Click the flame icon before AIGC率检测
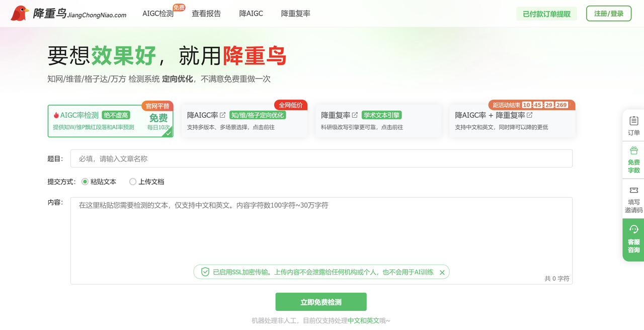The image size is (644, 330). pos(56,115)
